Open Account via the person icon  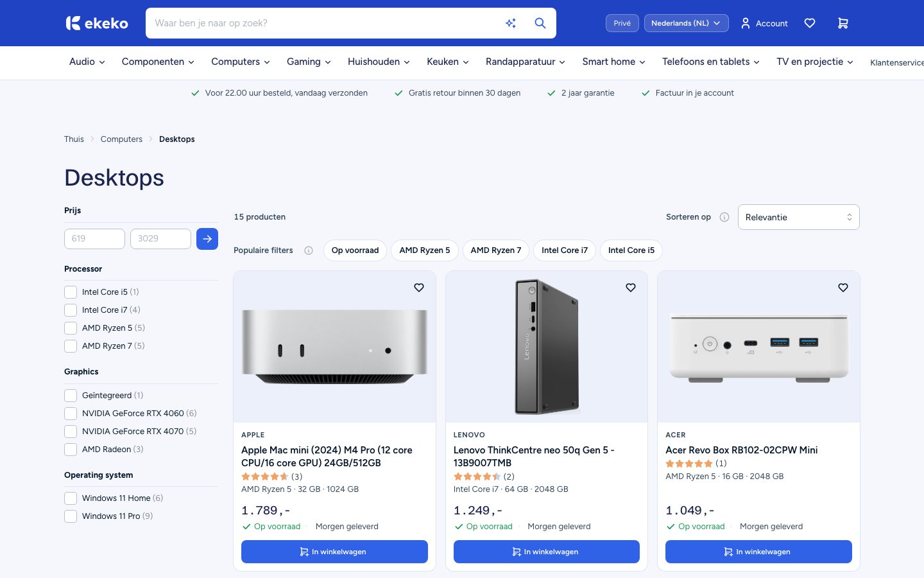point(746,23)
